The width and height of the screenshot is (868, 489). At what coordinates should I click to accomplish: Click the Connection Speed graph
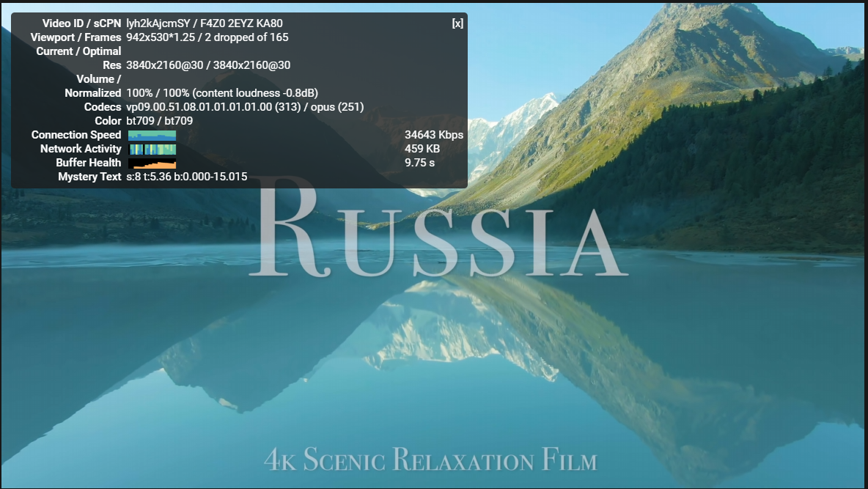pyautogui.click(x=152, y=135)
